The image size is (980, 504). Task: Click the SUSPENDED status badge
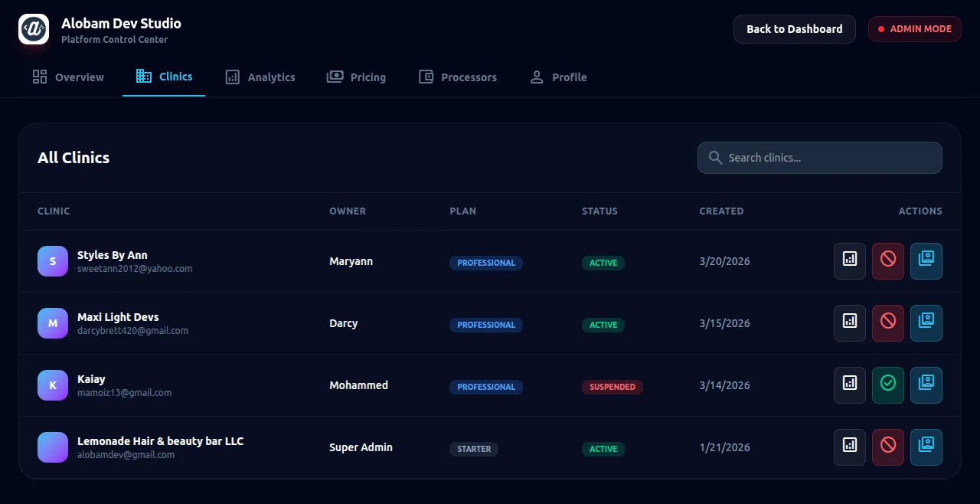pyautogui.click(x=612, y=387)
